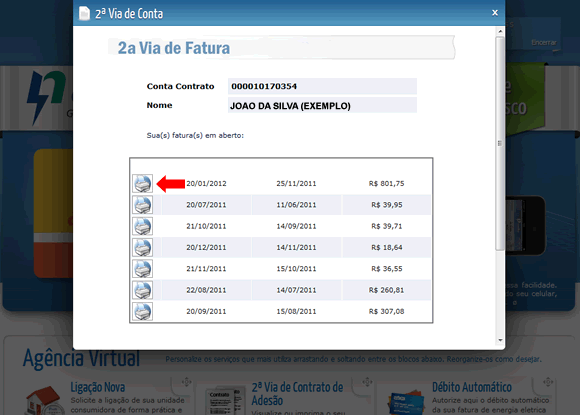Click the amount R$ 801,75

386,183
